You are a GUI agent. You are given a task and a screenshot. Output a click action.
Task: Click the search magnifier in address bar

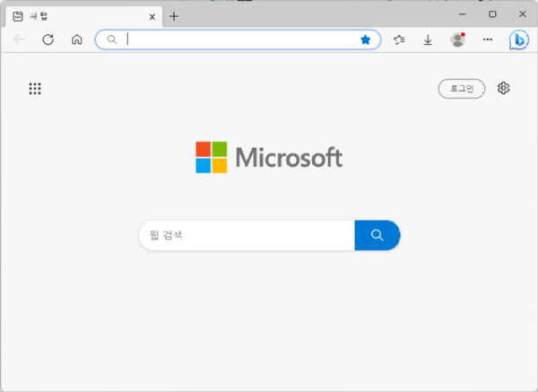tap(112, 39)
